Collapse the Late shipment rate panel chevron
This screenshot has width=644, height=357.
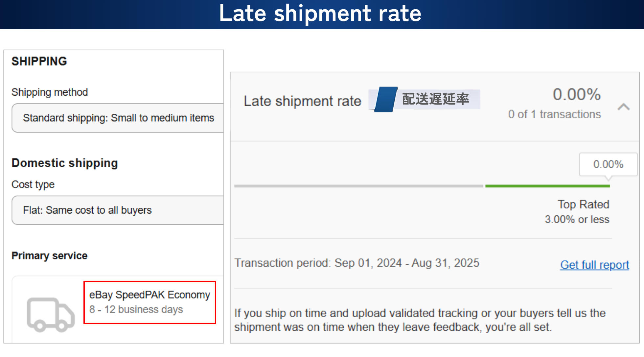coord(623,107)
